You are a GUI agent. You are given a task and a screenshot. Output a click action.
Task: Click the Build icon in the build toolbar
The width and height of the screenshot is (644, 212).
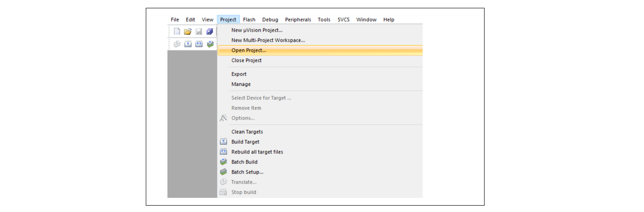188,44
